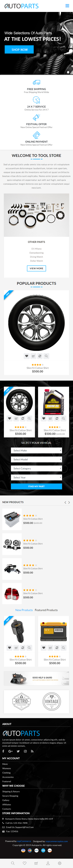Switch to the New Products tab
Image resolution: width=73 pixels, height=868 pixels.
click(24, 610)
